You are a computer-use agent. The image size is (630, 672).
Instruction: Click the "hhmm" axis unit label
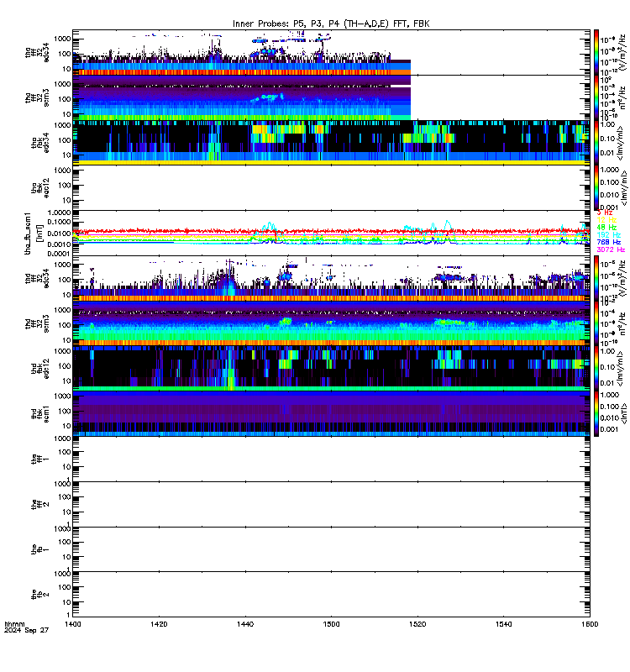pos(14,624)
